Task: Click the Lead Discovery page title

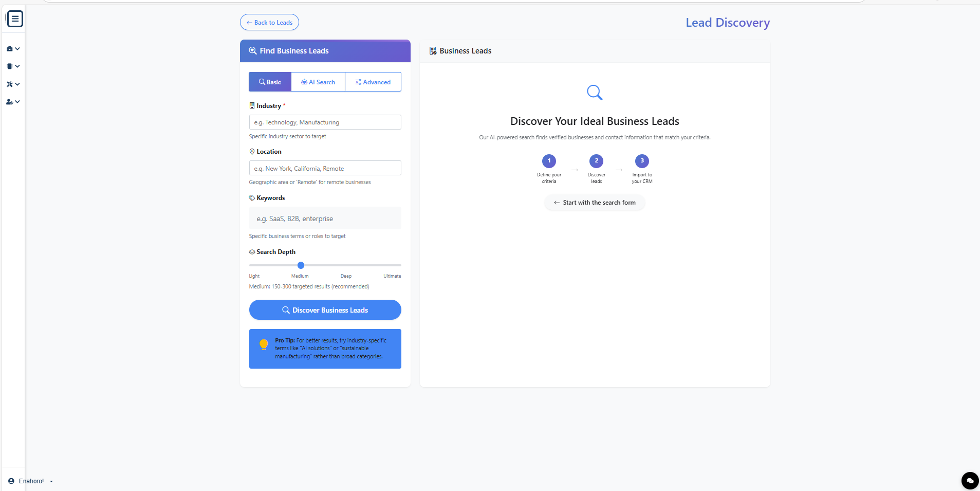Action: [728, 23]
